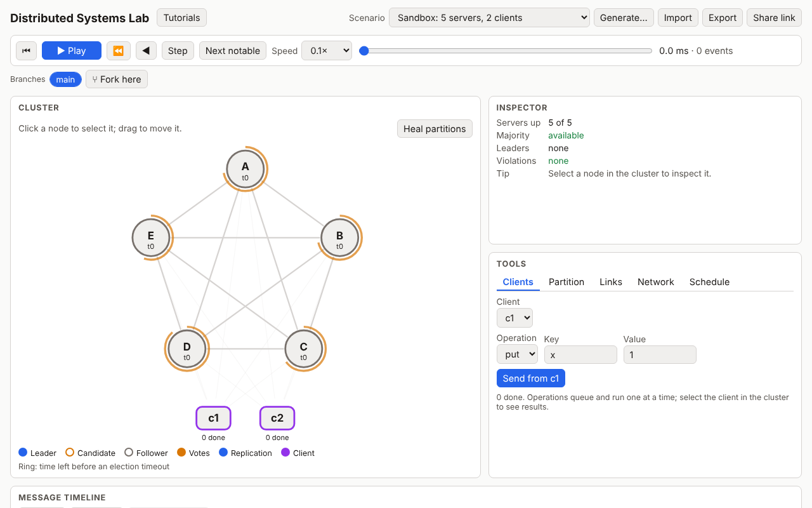Fork here to create a branch
Viewport: 812px width, 508px height.
[x=117, y=79]
